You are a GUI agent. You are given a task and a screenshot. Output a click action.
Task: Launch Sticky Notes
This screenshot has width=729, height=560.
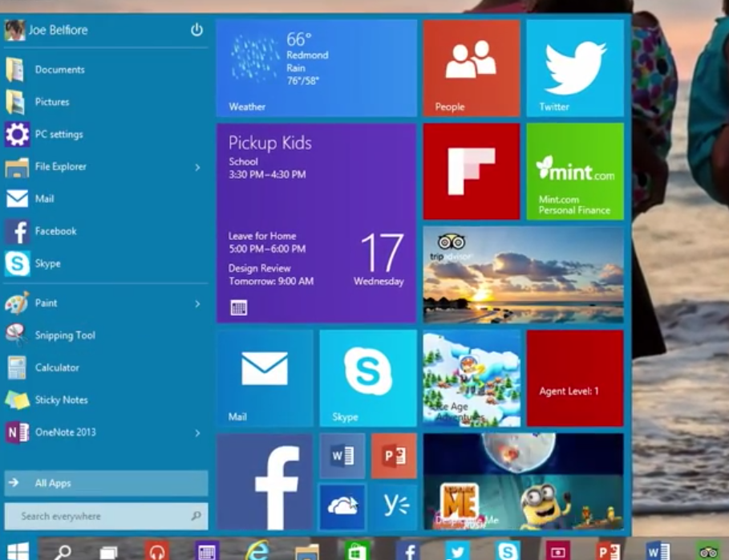click(x=106, y=400)
